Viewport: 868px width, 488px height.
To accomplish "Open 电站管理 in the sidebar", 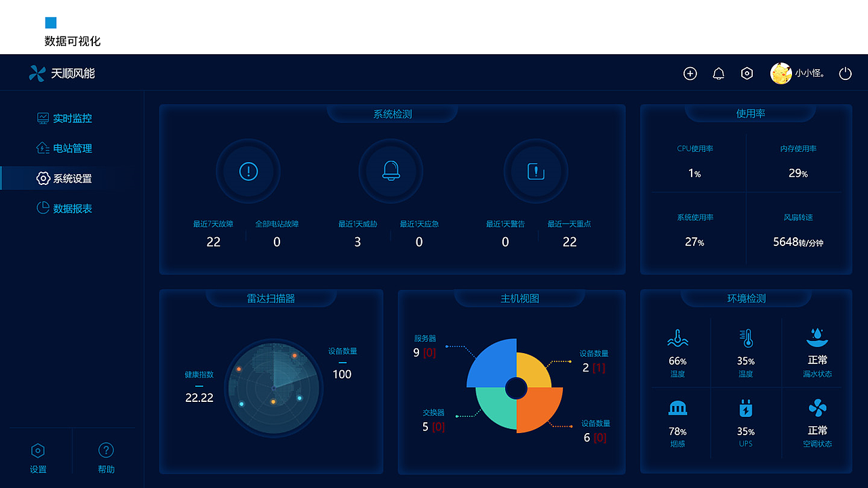I will tap(73, 148).
